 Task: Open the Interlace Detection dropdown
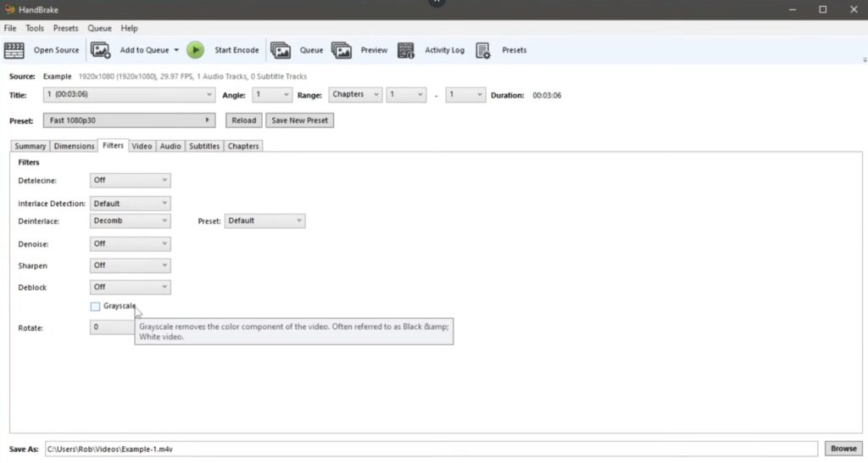point(130,204)
